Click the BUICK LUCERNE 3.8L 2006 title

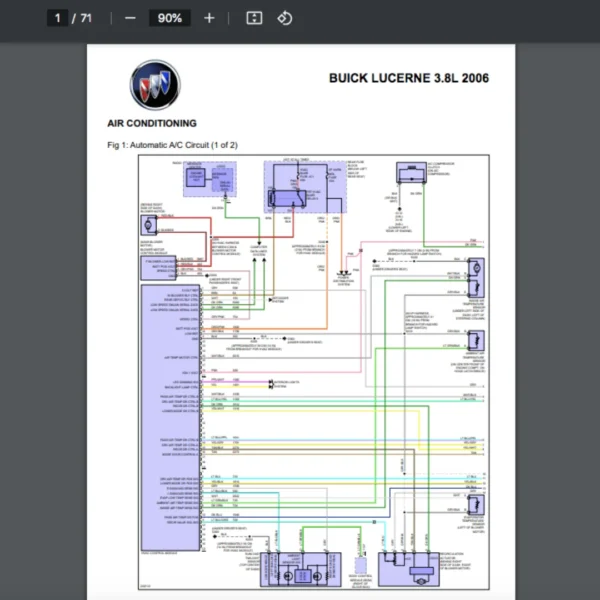point(408,79)
